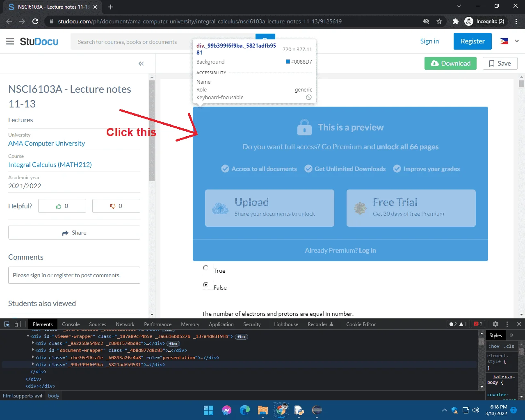Open the Chrome extensions puzzle icon
Image resolution: width=525 pixels, height=420 pixels.
click(455, 21)
